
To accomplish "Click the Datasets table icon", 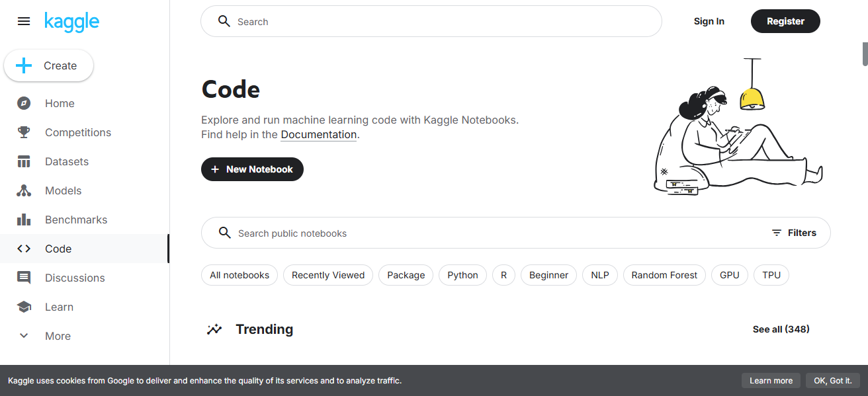I will tap(24, 161).
